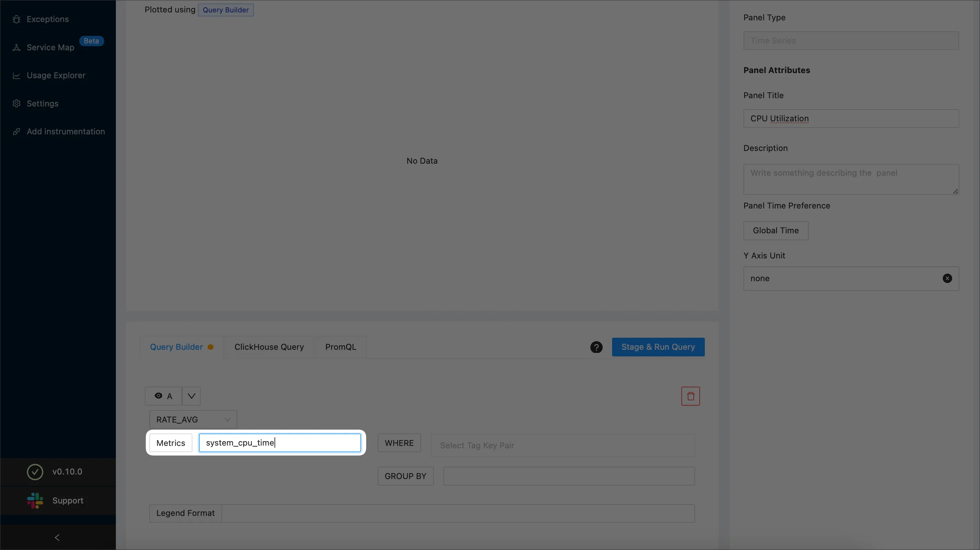Click the v0.10.0 version label
This screenshot has height=550, width=980.
67,472
